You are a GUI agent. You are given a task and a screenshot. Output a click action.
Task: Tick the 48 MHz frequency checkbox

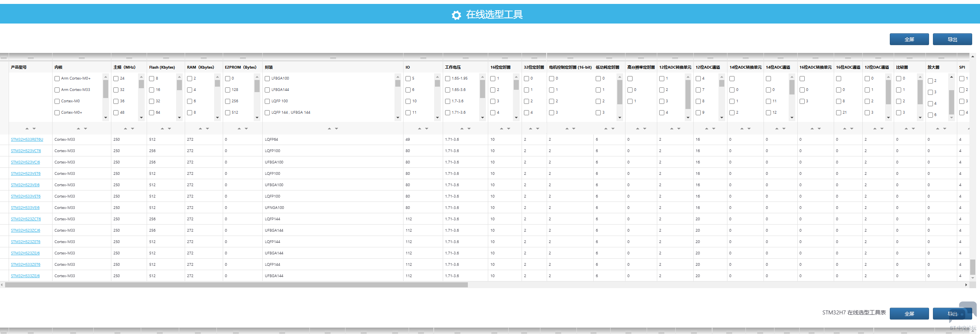[116, 113]
